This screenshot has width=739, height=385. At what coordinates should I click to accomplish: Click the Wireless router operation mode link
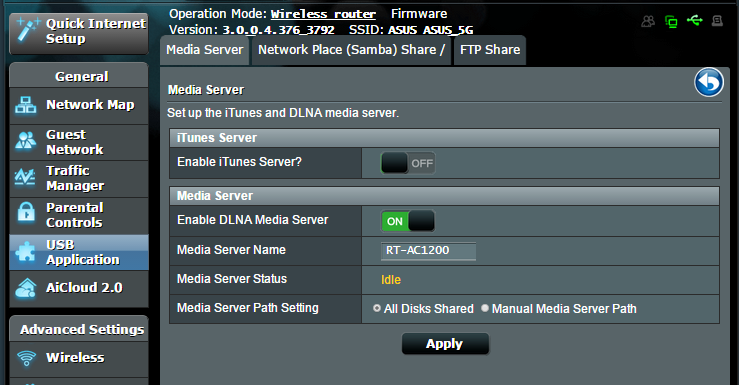coord(323,14)
